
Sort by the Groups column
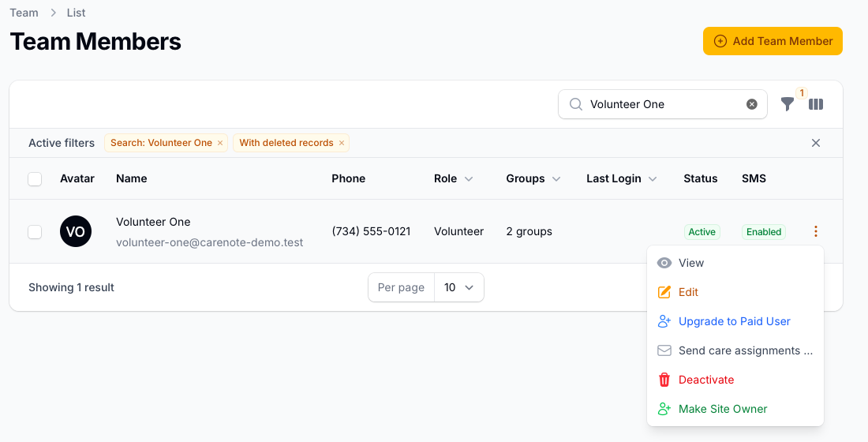click(x=533, y=179)
